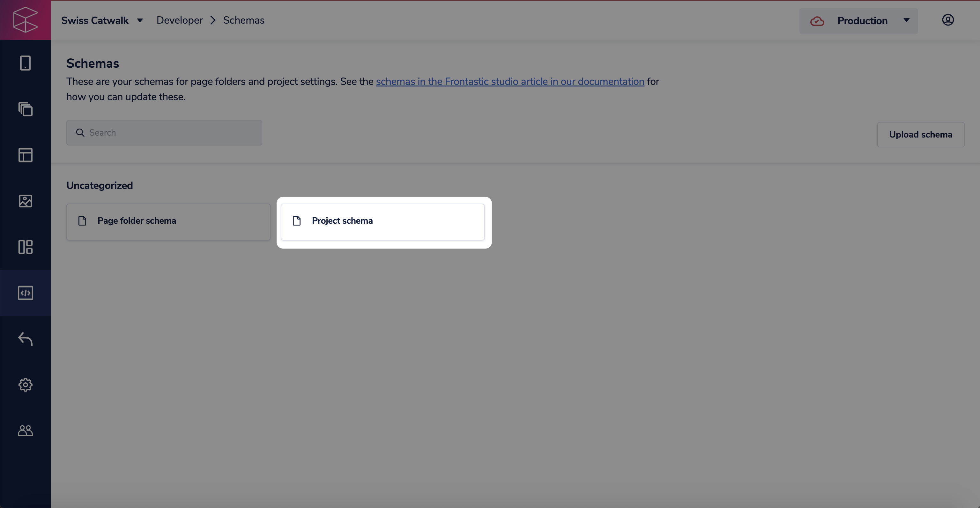Select the Developer code sidebar icon
The image size is (980, 508).
(x=25, y=293)
